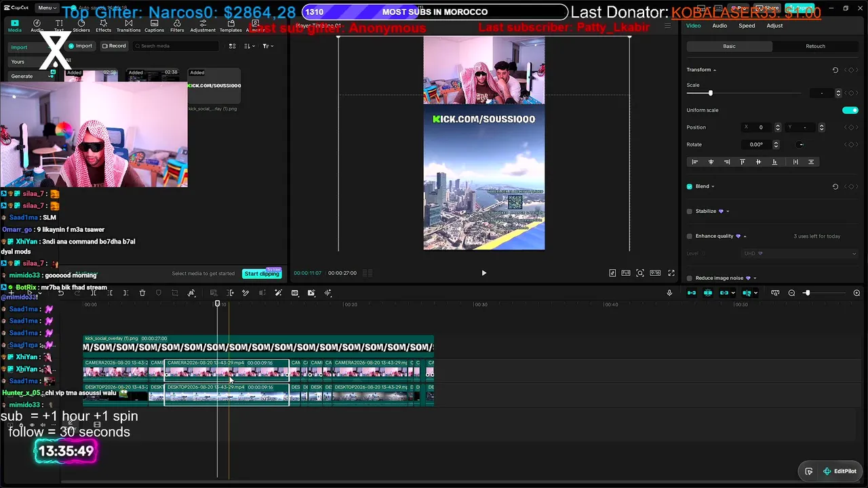Uncheck the Blend checkbox
The image size is (868, 488).
pos(690,186)
